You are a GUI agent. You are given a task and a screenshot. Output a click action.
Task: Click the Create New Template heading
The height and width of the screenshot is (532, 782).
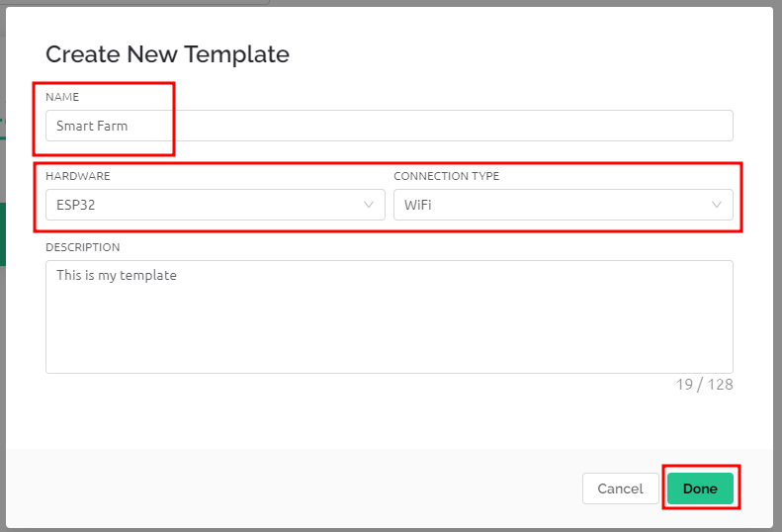click(168, 54)
